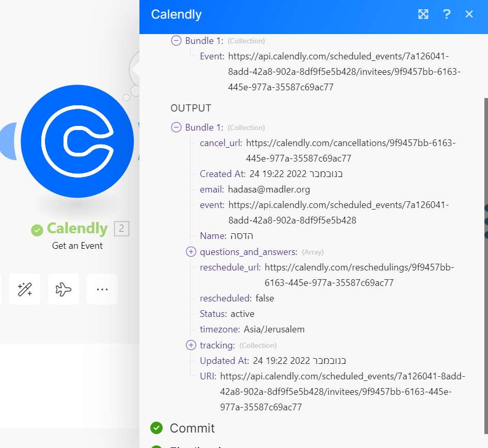Image resolution: width=488 pixels, height=448 pixels.
Task: Select the email hadasa@madler.org value
Action: (269, 189)
